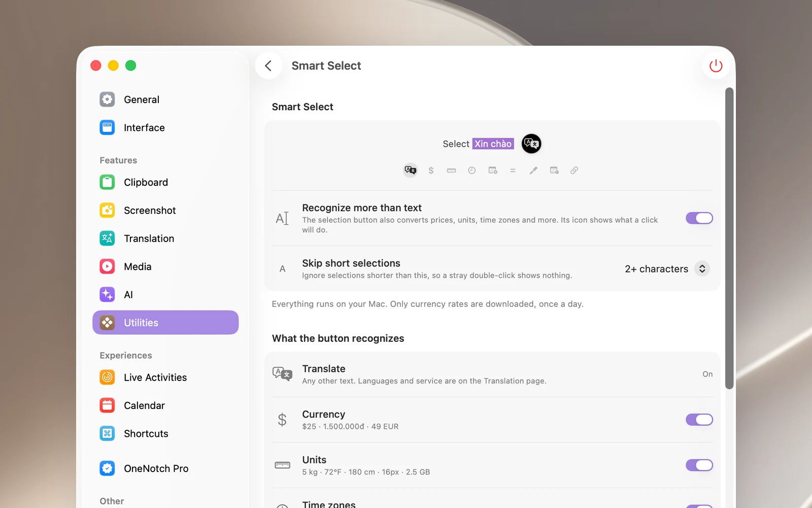
Task: Select the dollar currency preview icon
Action: (x=431, y=170)
